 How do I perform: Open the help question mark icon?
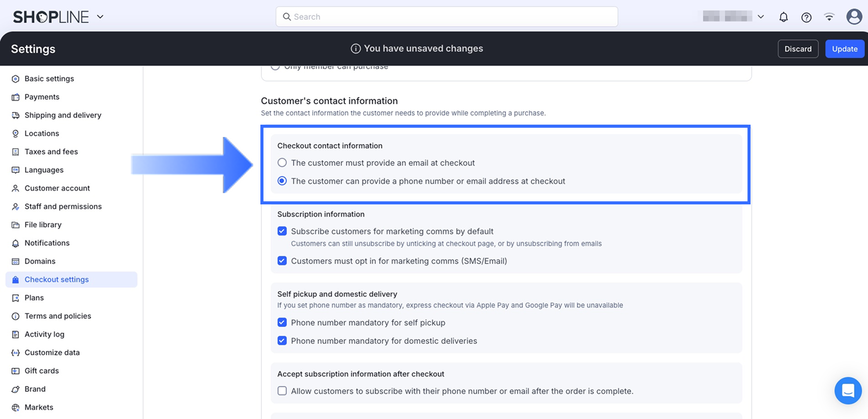(806, 17)
